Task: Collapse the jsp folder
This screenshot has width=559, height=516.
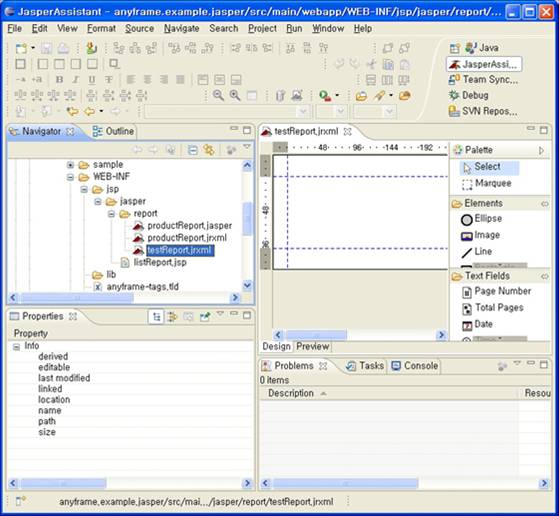Action: pos(84,189)
